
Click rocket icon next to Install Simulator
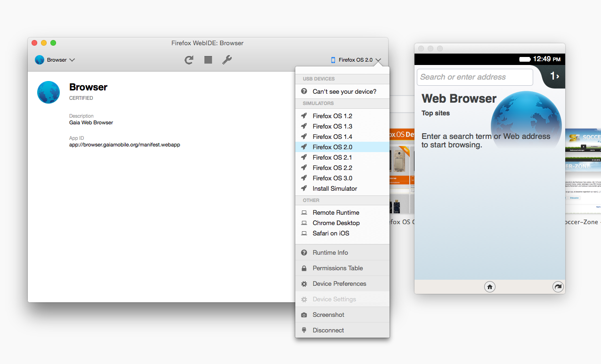pyautogui.click(x=304, y=188)
